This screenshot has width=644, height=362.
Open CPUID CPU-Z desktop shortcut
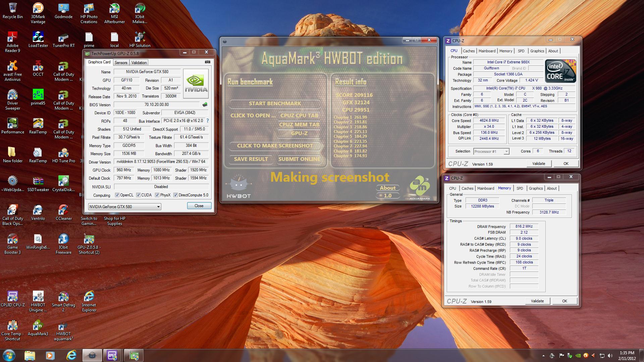pyautogui.click(x=12, y=299)
